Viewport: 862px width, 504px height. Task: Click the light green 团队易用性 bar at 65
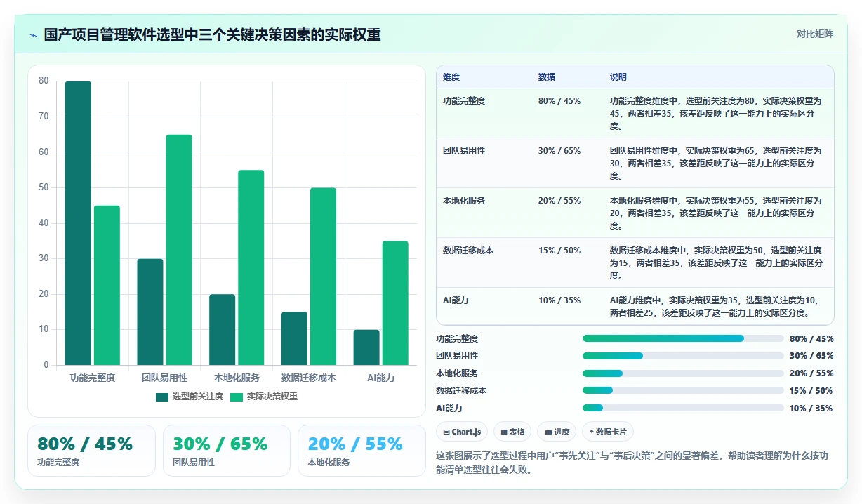(x=179, y=250)
